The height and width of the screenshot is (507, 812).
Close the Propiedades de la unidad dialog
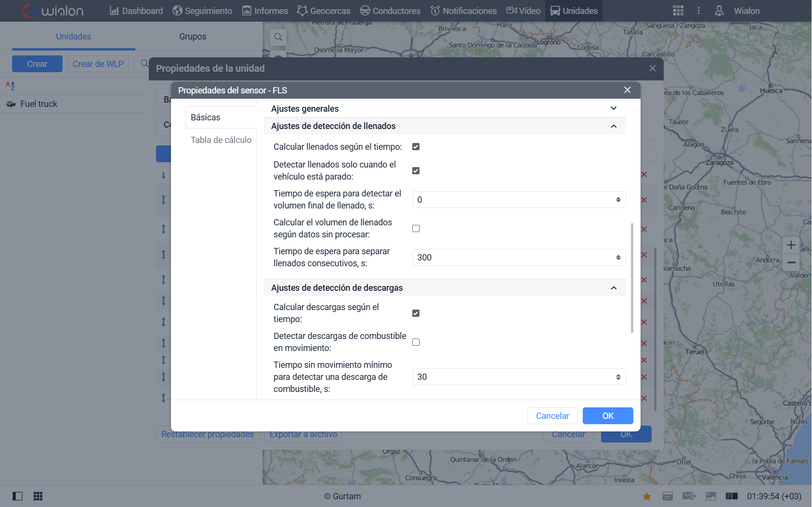point(653,68)
